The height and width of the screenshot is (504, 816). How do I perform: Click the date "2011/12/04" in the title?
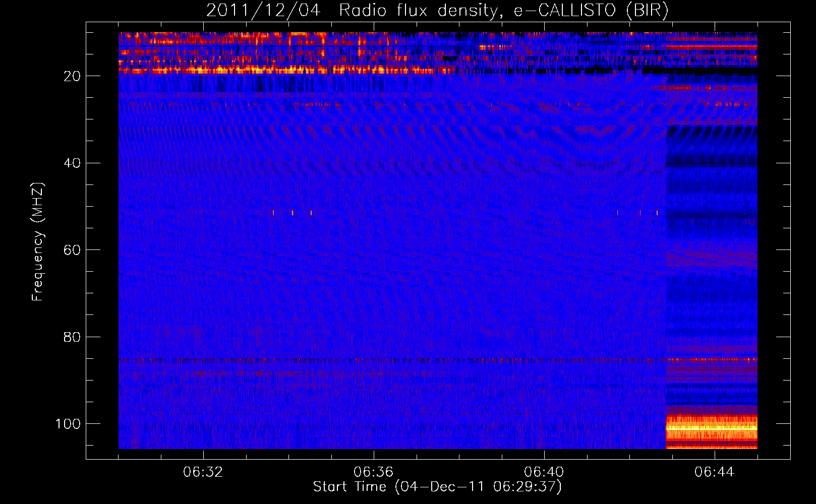point(263,11)
